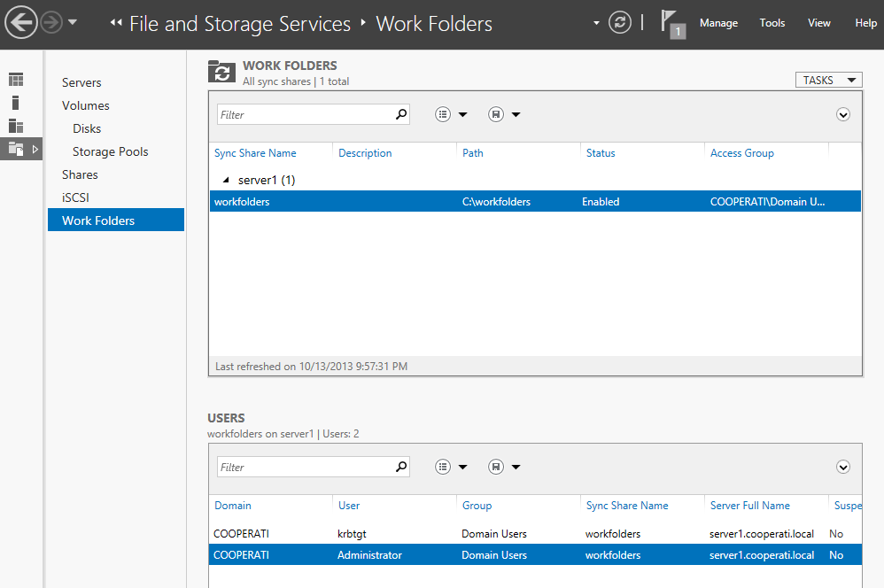The height and width of the screenshot is (588, 884).
Task: Navigate to iSCSI section
Action: 75,197
